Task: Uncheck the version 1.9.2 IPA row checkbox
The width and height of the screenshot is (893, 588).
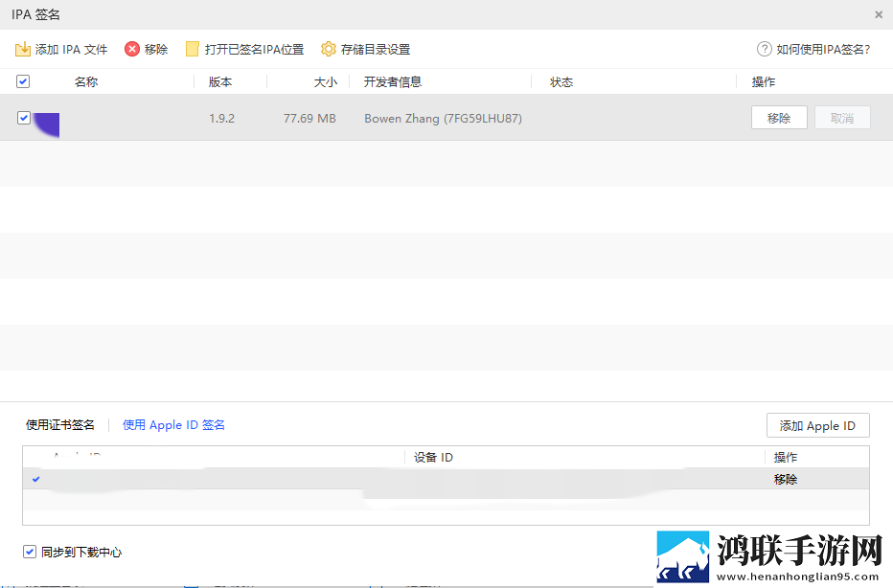Action: 23,118
